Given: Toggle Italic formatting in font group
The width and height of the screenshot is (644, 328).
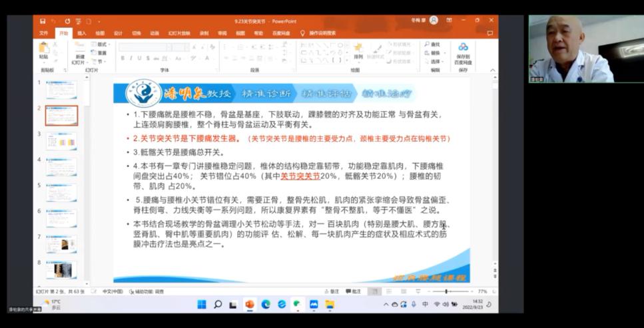Looking at the screenshot, I should pyautogui.click(x=131, y=59).
